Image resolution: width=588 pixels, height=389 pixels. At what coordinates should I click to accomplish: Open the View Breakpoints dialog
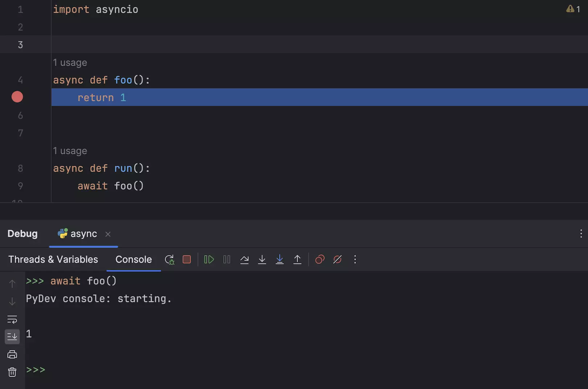pyautogui.click(x=320, y=259)
